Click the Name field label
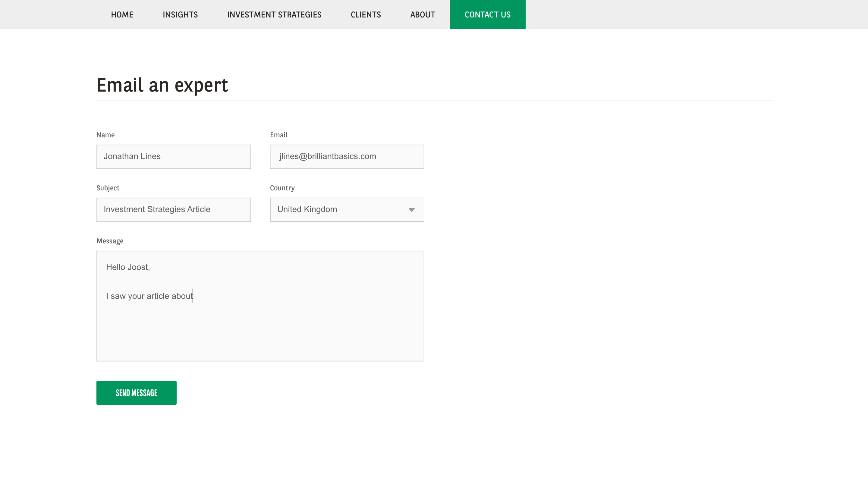The width and height of the screenshot is (868, 488). [x=105, y=135]
